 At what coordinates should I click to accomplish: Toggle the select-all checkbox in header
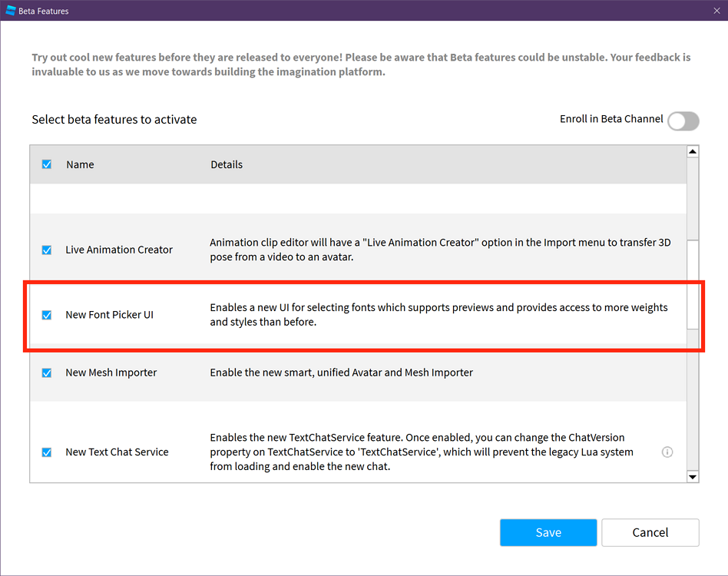tap(47, 164)
